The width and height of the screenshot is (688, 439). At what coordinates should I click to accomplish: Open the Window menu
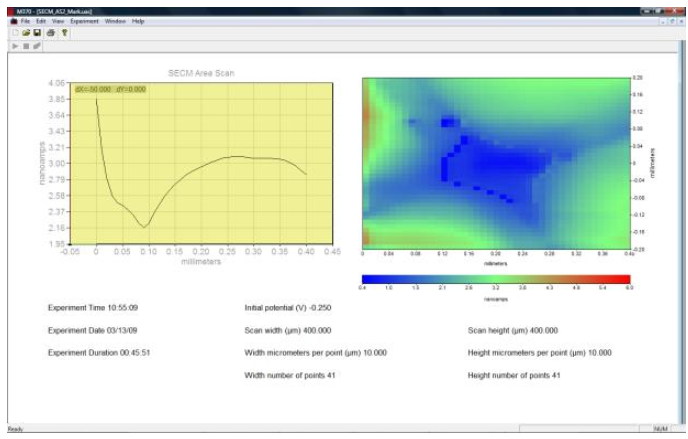(x=114, y=21)
